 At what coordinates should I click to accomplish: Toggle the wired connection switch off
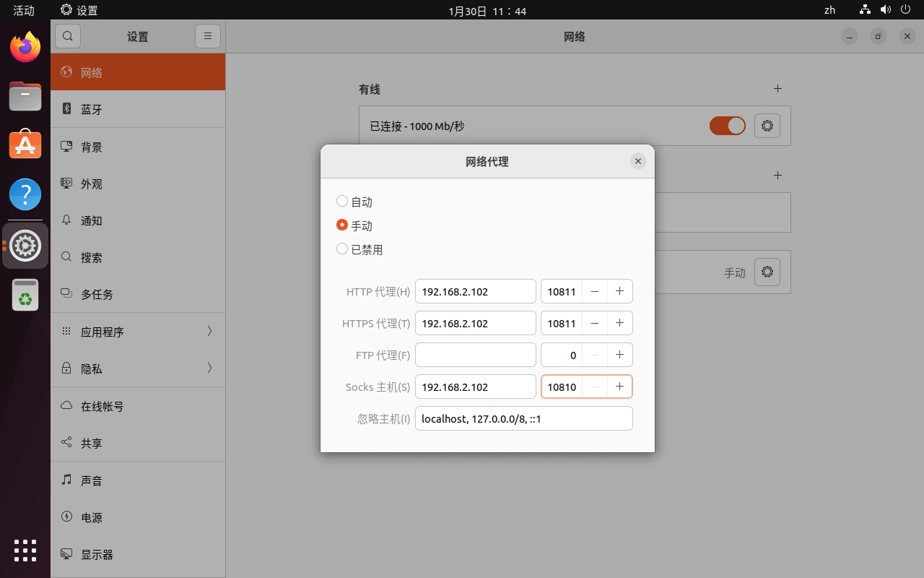coord(727,126)
